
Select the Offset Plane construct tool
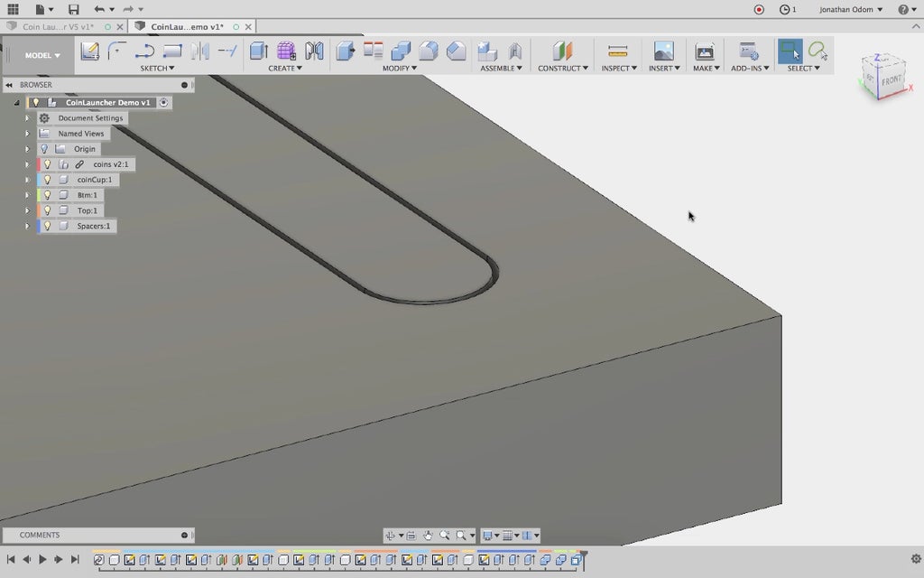coord(563,51)
